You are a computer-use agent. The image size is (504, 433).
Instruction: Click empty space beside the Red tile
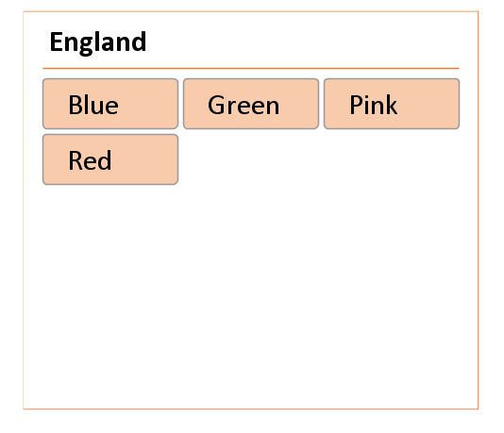[x=320, y=159]
